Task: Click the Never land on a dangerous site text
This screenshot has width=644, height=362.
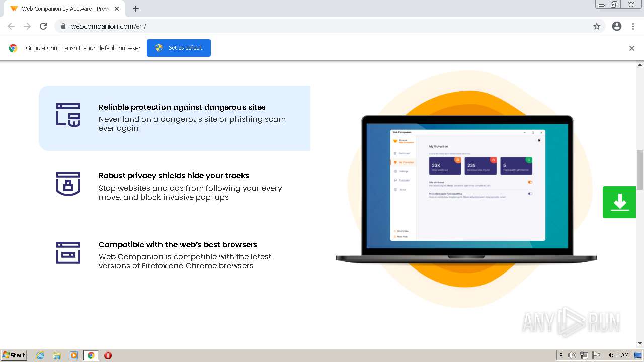Action: click(192, 124)
